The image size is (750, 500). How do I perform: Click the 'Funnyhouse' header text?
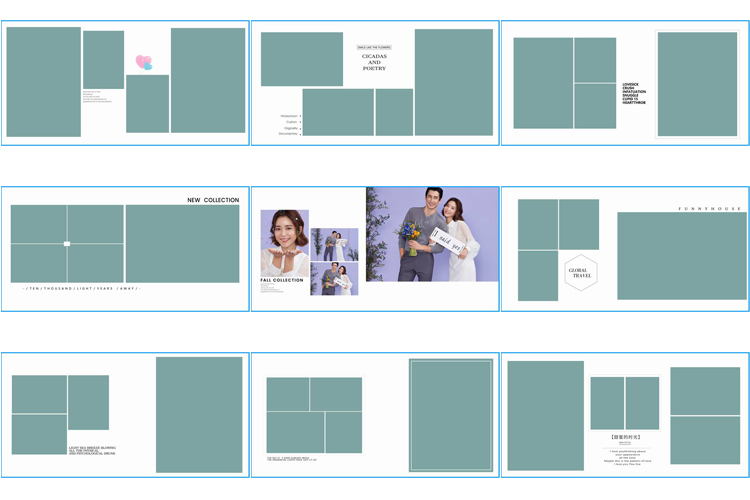[710, 209]
